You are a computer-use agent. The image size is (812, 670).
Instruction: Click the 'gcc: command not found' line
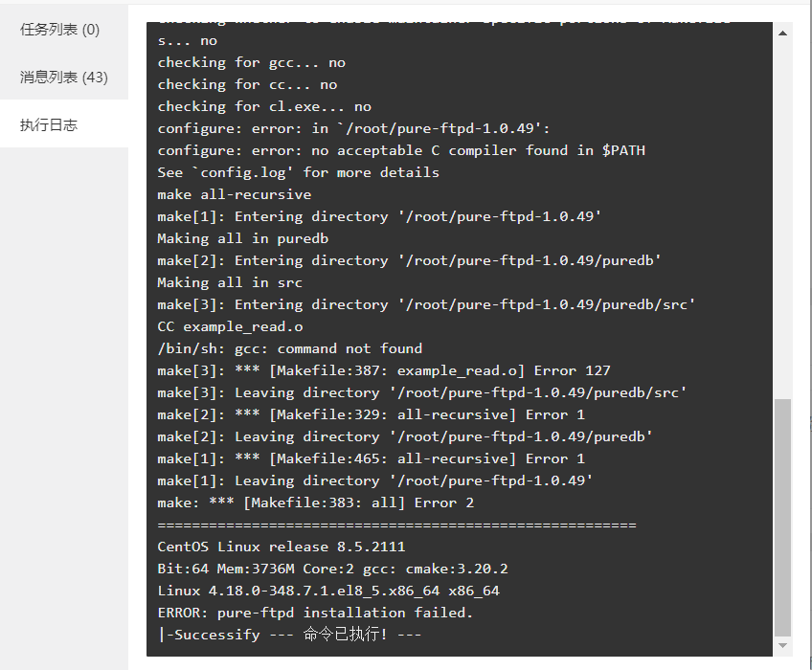click(x=289, y=348)
